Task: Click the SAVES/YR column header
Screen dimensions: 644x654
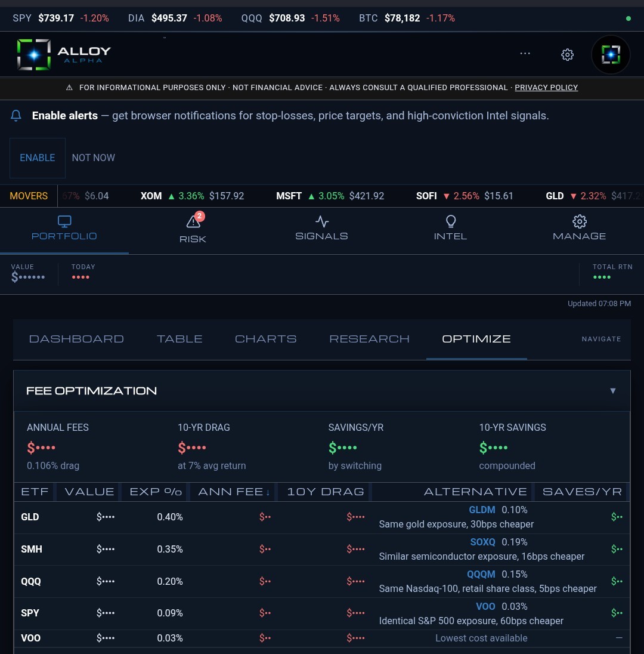Action: [582, 492]
